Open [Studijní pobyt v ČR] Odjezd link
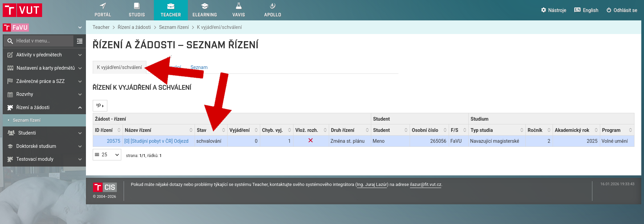 tap(156, 141)
